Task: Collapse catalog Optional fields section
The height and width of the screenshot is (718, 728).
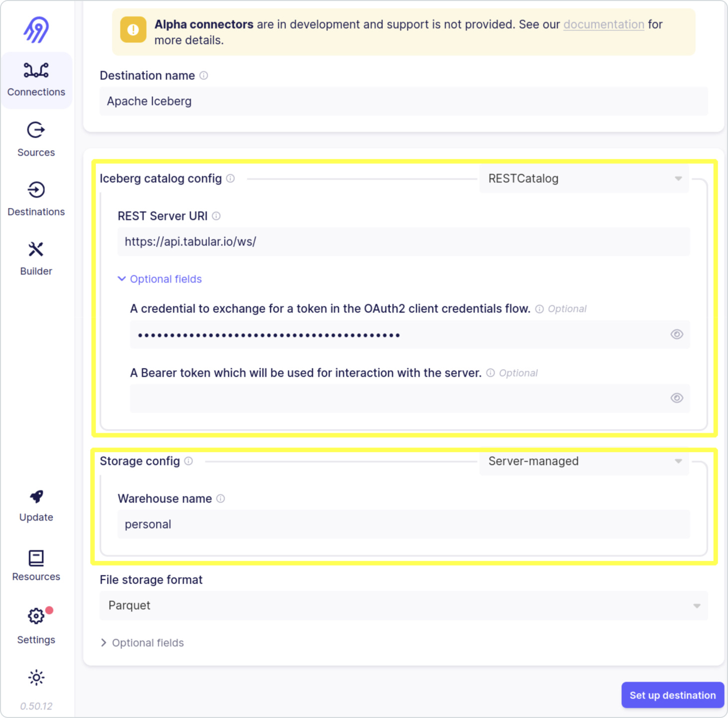Action: pyautogui.click(x=160, y=279)
